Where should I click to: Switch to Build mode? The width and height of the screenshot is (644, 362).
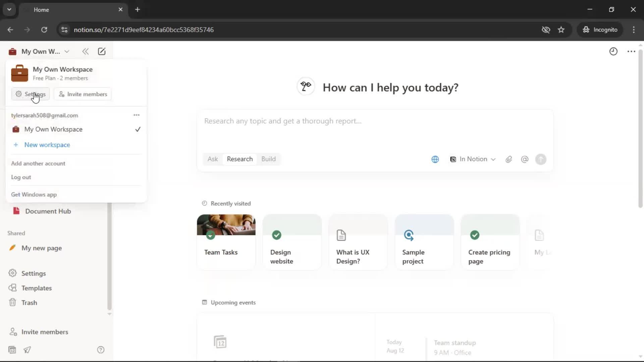[x=268, y=159]
